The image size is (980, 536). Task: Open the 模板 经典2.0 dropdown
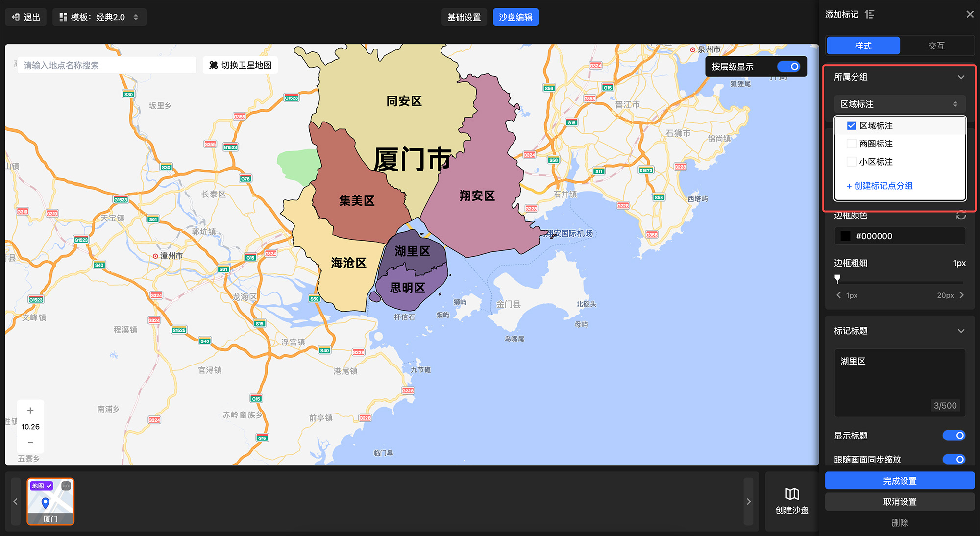pyautogui.click(x=99, y=17)
